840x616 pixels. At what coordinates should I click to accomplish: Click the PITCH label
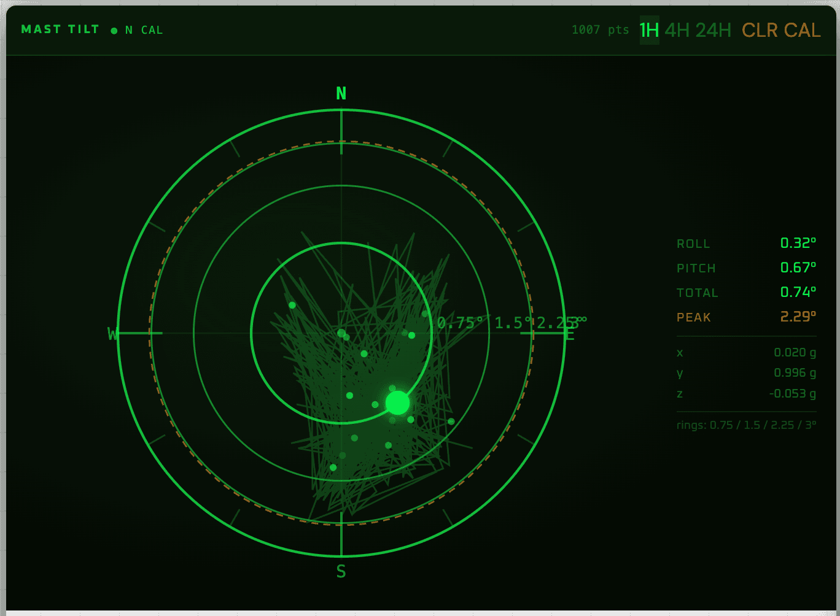(x=696, y=268)
